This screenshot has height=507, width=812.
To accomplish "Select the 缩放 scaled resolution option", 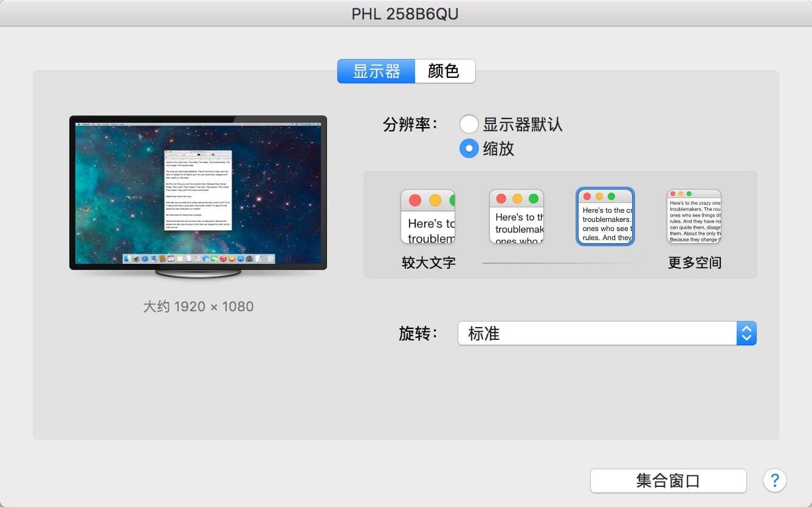I will point(469,148).
